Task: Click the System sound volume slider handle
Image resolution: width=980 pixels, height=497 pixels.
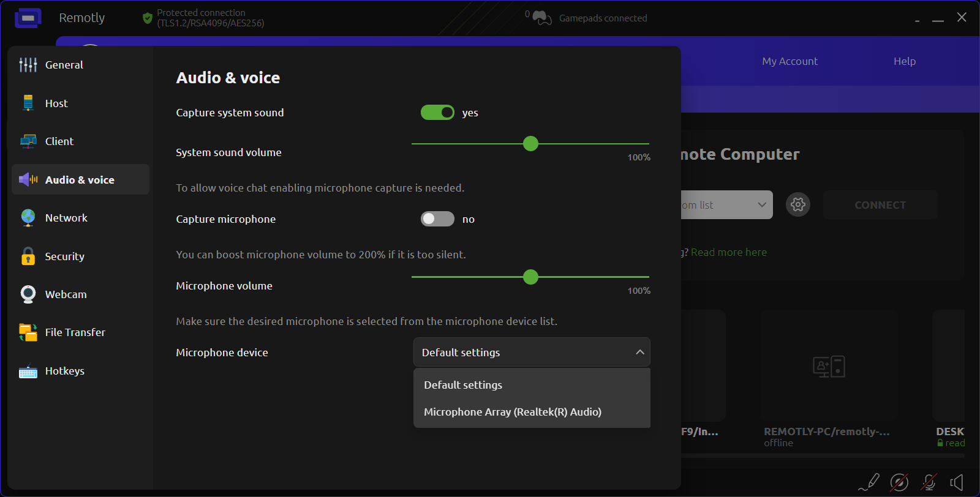Action: tap(530, 144)
